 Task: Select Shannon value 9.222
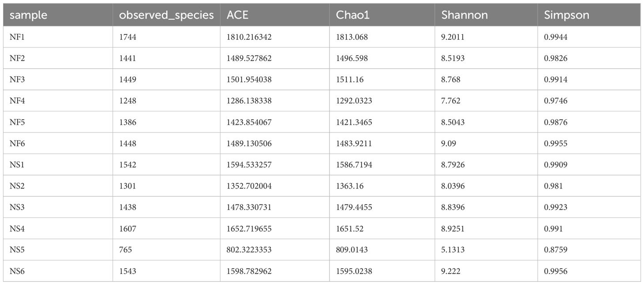[x=450, y=271]
